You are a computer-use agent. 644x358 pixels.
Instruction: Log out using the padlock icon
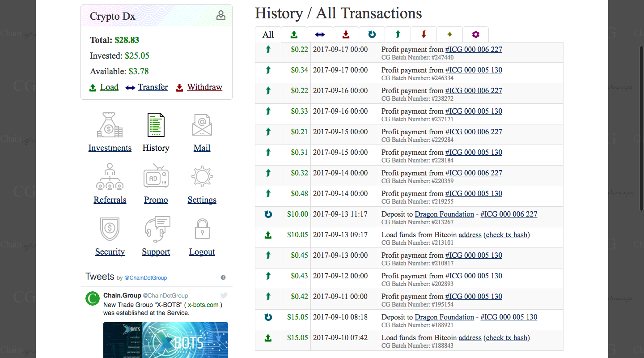tap(202, 228)
